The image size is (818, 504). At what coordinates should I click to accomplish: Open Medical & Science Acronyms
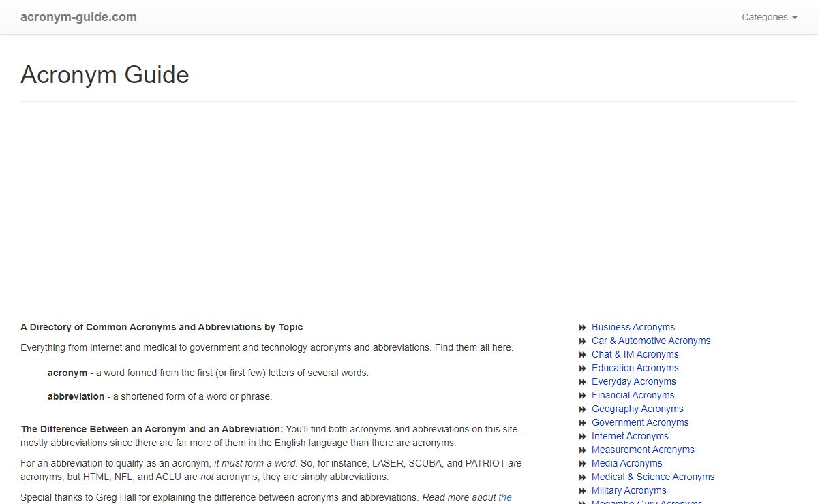652,477
